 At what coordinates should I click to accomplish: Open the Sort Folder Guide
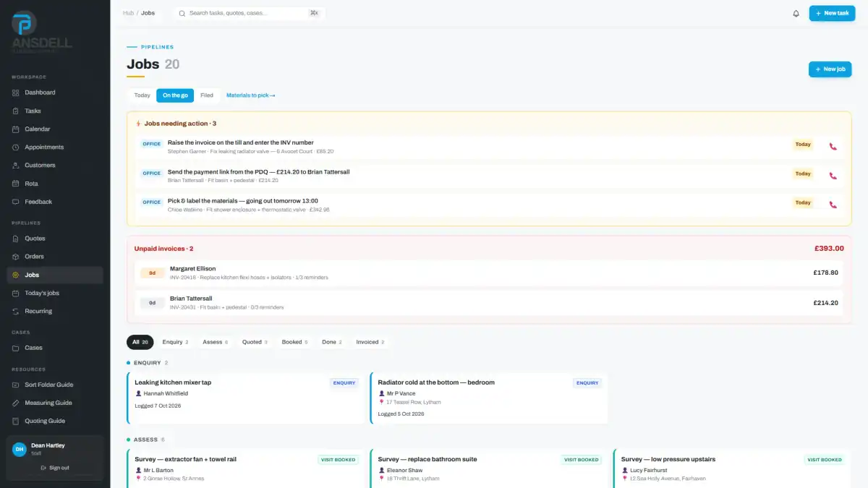coord(55,385)
